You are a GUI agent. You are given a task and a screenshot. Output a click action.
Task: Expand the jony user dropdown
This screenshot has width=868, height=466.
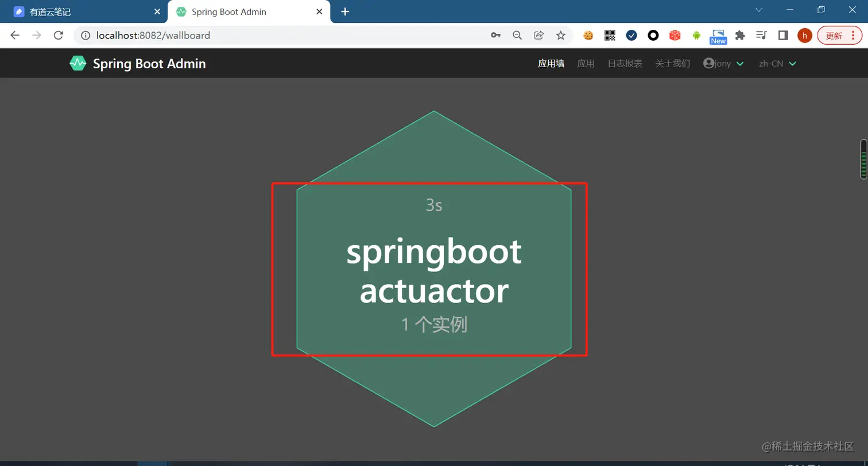coord(723,64)
